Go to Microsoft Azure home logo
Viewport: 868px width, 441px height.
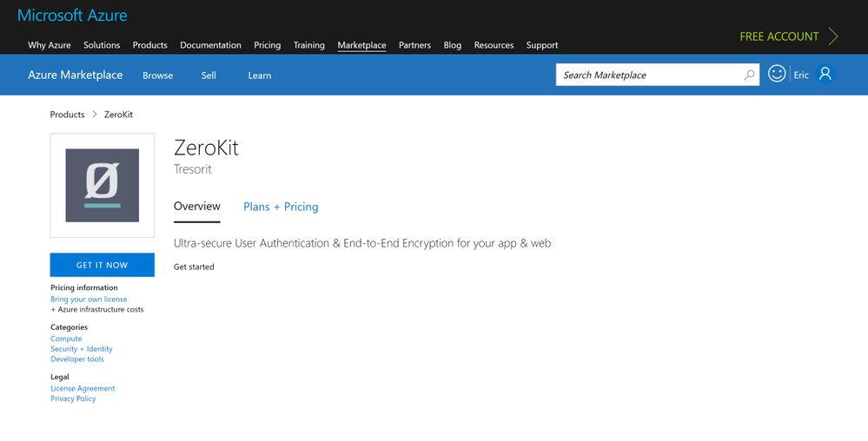coord(72,15)
